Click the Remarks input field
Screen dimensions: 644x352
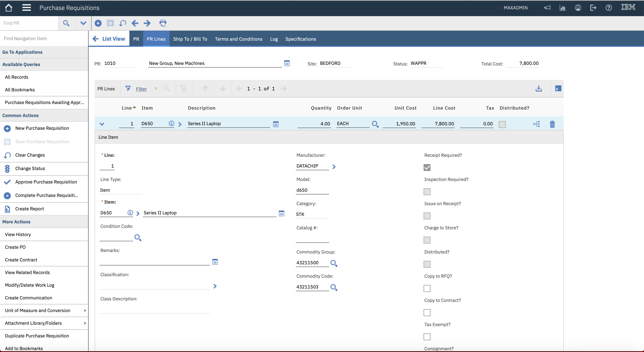[x=154, y=262]
